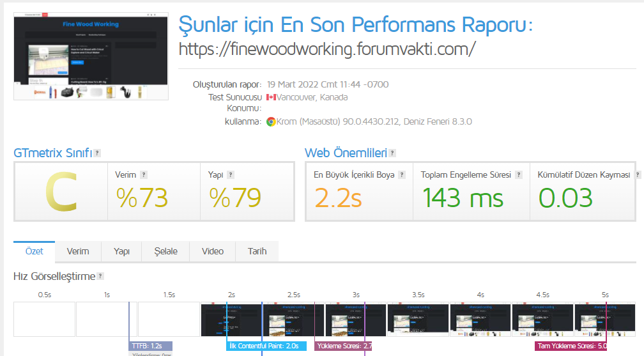Open the finewoodworking.forumvakti.com URL link
This screenshot has width=644, height=356.
(327, 49)
